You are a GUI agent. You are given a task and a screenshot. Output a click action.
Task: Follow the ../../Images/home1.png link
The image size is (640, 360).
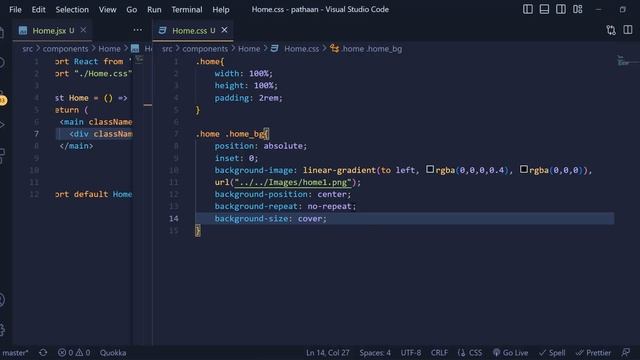[x=293, y=182]
